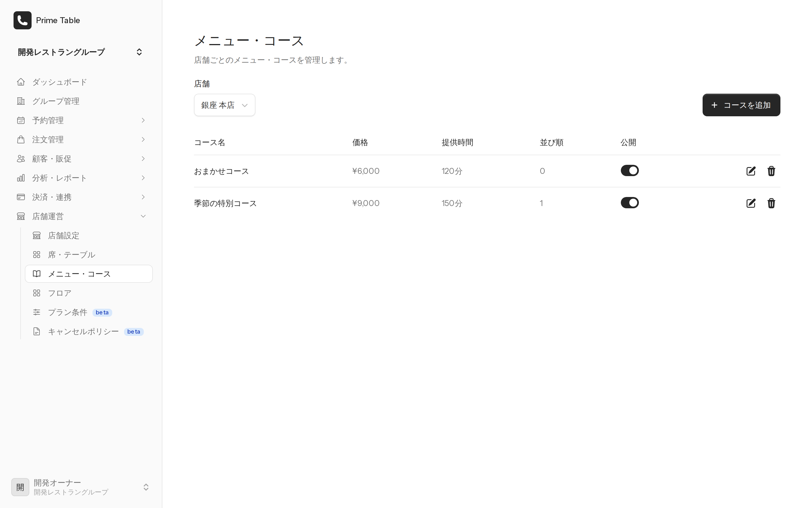Viewport: 812px width, 508px height.
Task: Click the 公開 column header
Action: (x=628, y=143)
